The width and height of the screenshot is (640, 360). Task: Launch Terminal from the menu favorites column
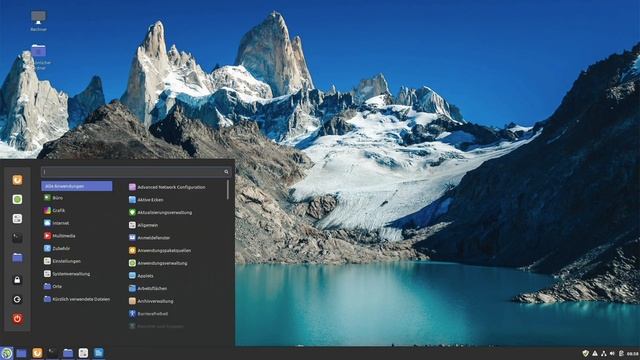(17, 238)
